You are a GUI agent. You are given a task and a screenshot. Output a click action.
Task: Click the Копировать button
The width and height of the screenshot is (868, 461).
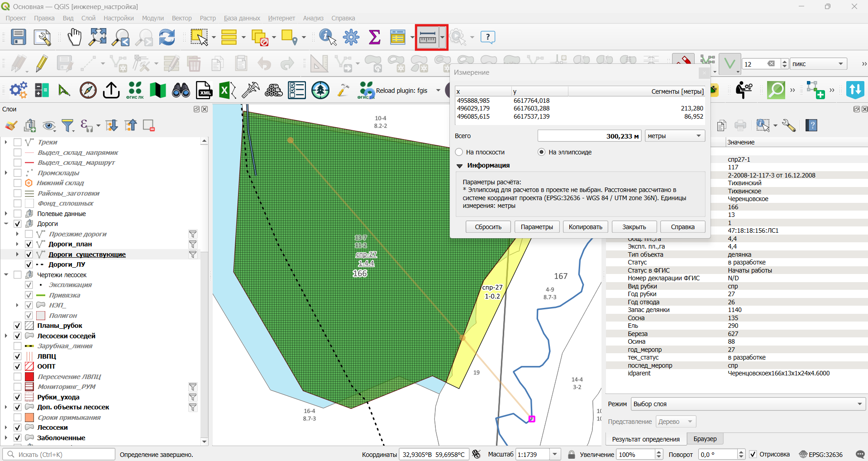pos(585,227)
